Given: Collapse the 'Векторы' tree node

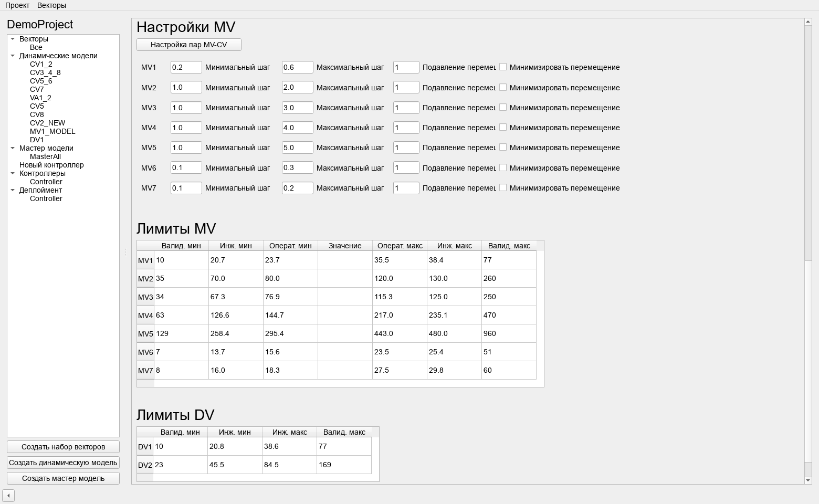Looking at the screenshot, I should [x=13, y=39].
